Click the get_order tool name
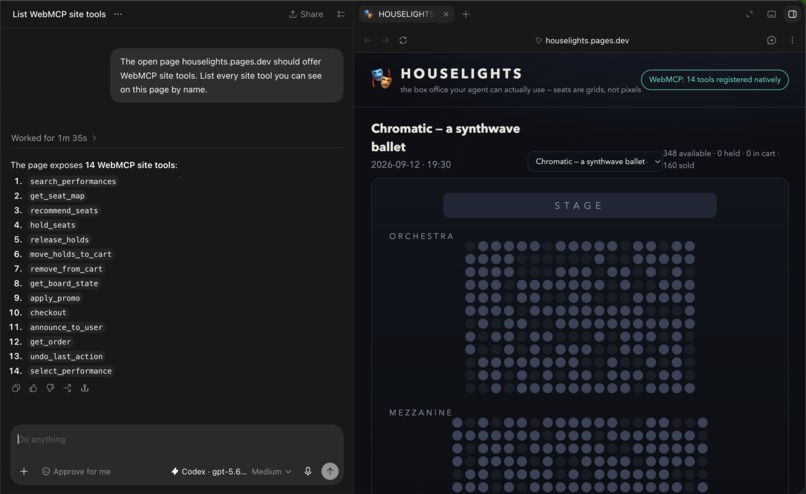The image size is (806, 494). click(x=50, y=342)
